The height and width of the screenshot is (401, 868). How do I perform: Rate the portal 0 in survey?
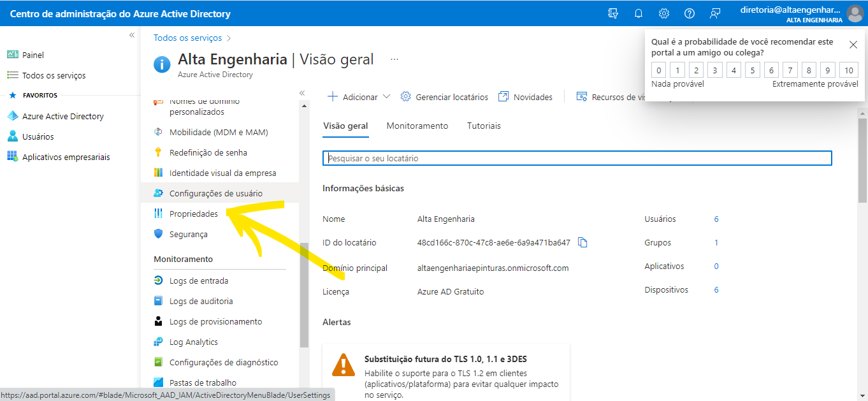pyautogui.click(x=658, y=70)
